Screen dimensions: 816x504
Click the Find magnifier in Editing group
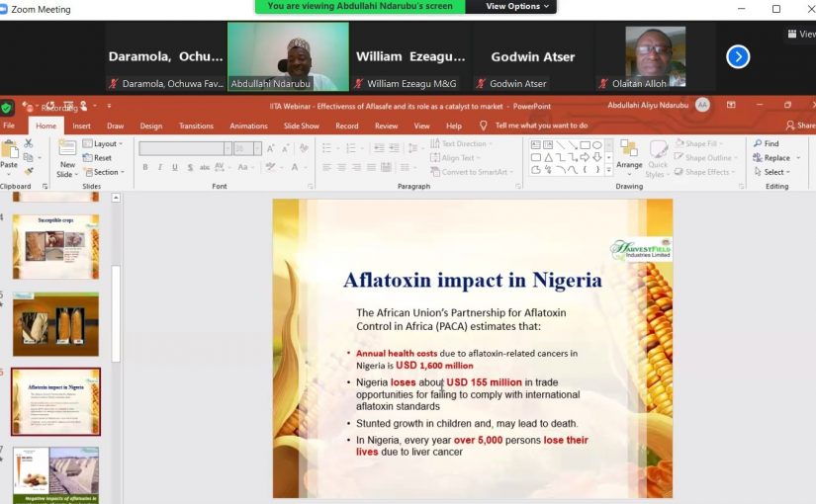coord(766,143)
